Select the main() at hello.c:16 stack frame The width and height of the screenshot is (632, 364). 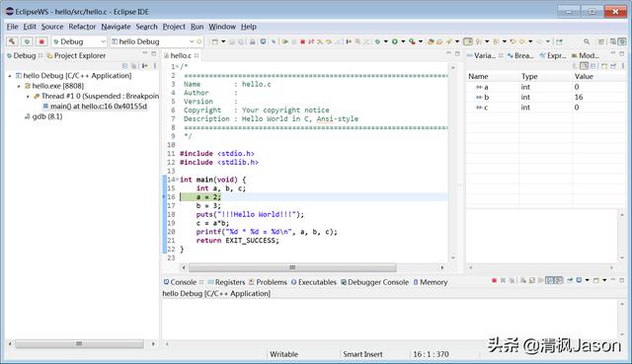coord(95,107)
